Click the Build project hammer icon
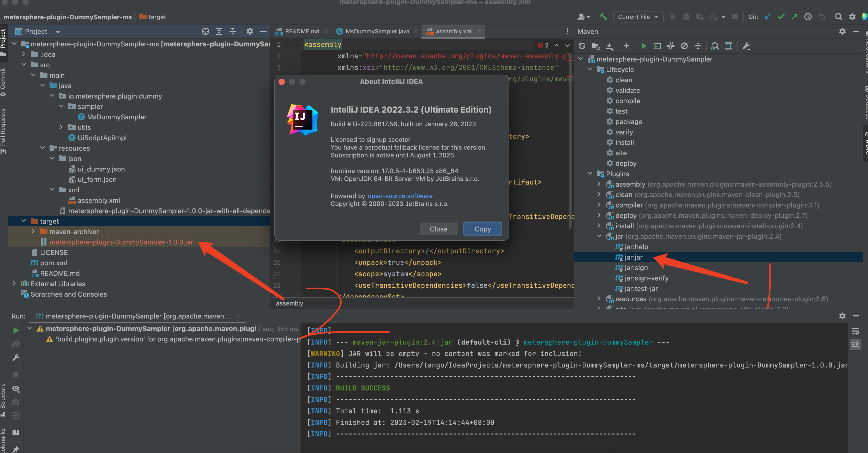This screenshot has width=868, height=453. point(603,16)
